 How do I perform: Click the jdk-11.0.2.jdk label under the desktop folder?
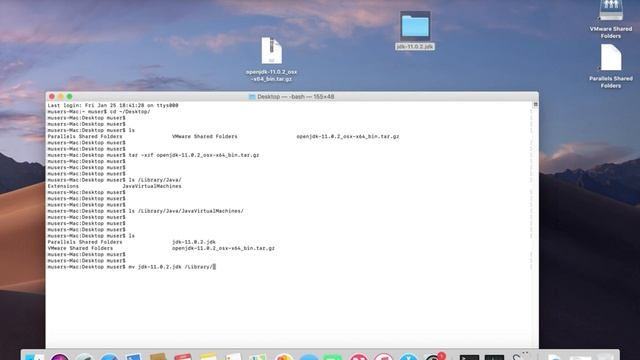tap(415, 47)
